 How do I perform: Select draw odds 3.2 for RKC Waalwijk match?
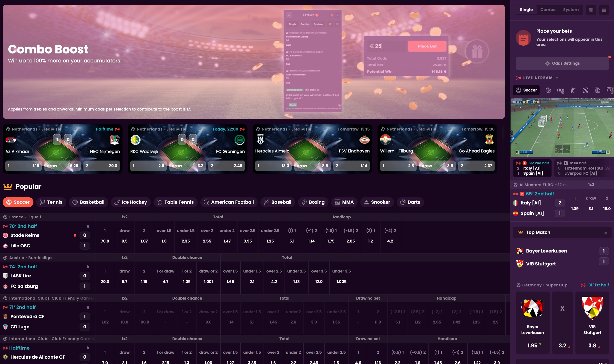tap(187, 166)
